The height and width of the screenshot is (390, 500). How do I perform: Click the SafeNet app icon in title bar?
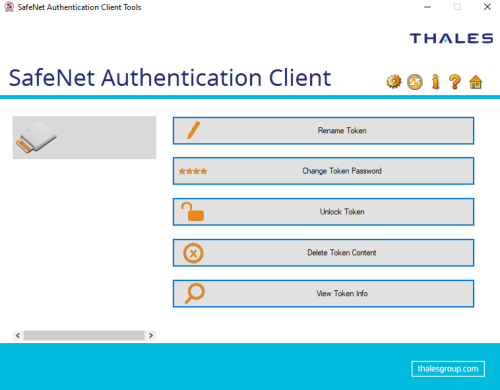(x=9, y=7)
